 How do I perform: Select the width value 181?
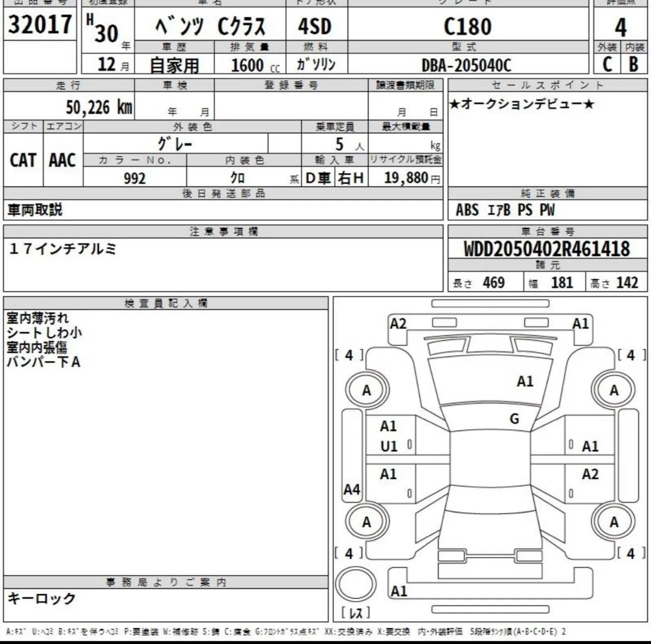562,282
